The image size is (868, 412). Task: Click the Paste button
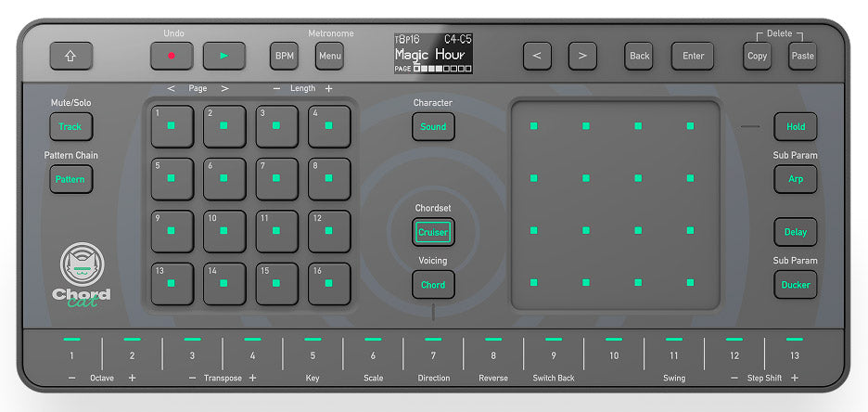coord(803,56)
